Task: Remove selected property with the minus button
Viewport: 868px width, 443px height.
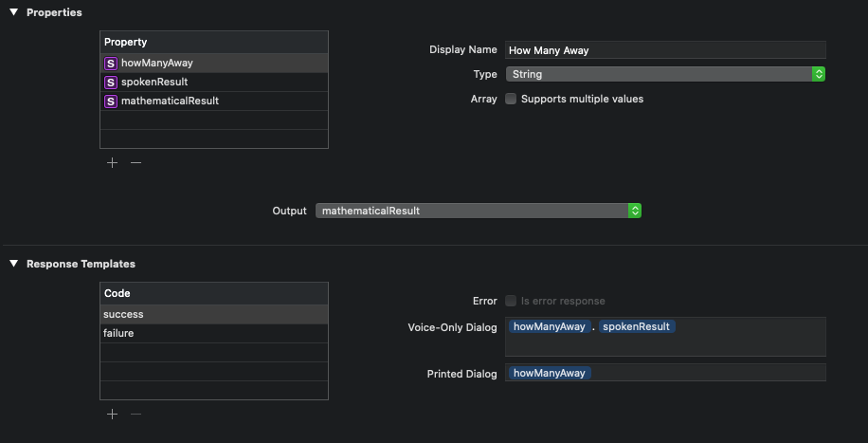Action: pos(136,162)
